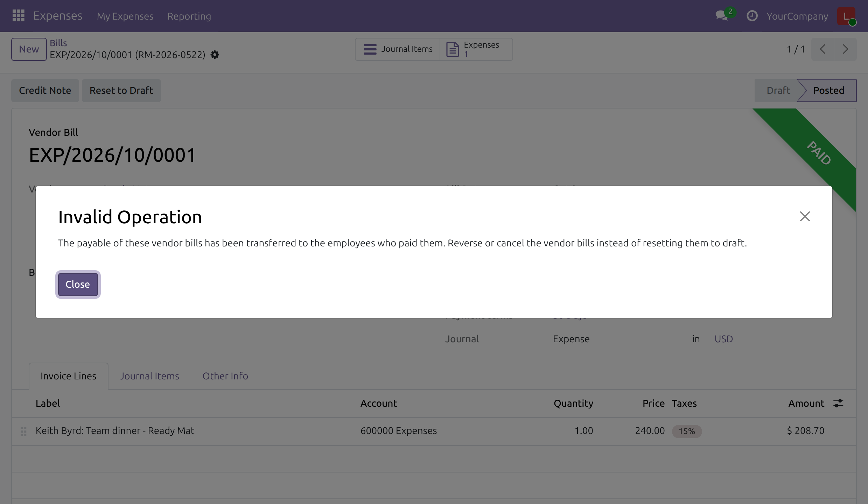Go to previous record arrow
The width and height of the screenshot is (868, 504).
coord(822,49)
